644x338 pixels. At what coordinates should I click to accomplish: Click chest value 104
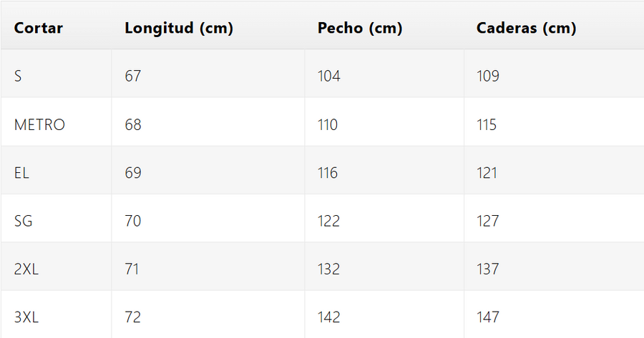click(329, 76)
